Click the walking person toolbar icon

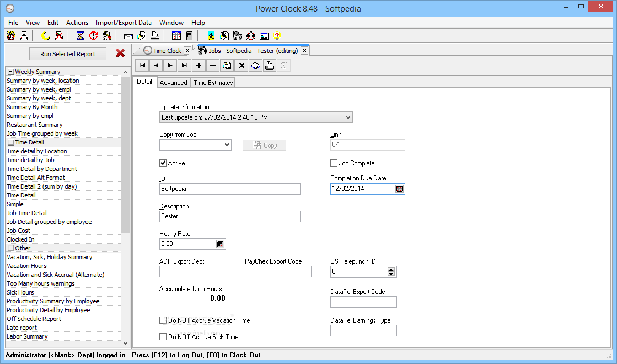pyautogui.click(x=211, y=36)
